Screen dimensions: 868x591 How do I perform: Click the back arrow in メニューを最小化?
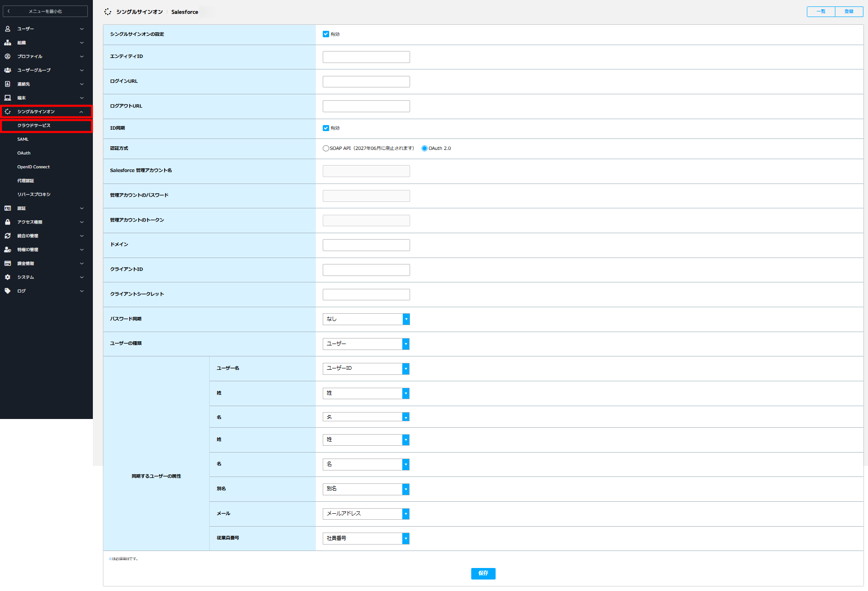[x=9, y=11]
